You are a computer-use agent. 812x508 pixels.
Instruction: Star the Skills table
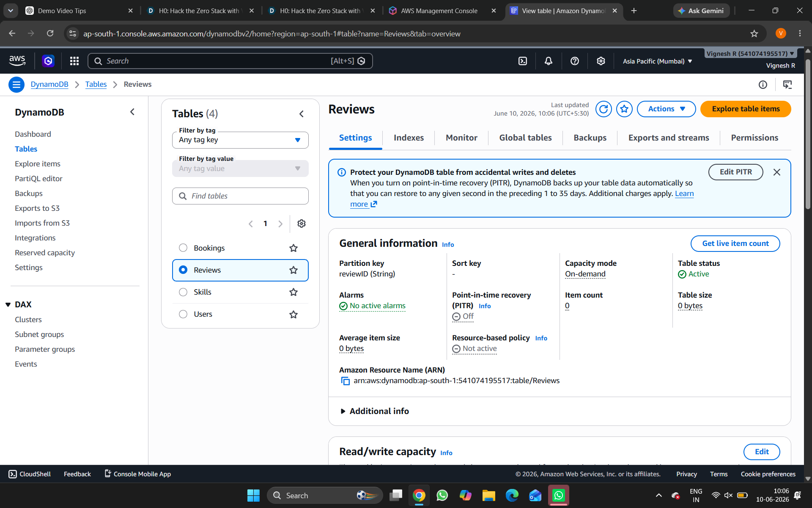tap(294, 292)
